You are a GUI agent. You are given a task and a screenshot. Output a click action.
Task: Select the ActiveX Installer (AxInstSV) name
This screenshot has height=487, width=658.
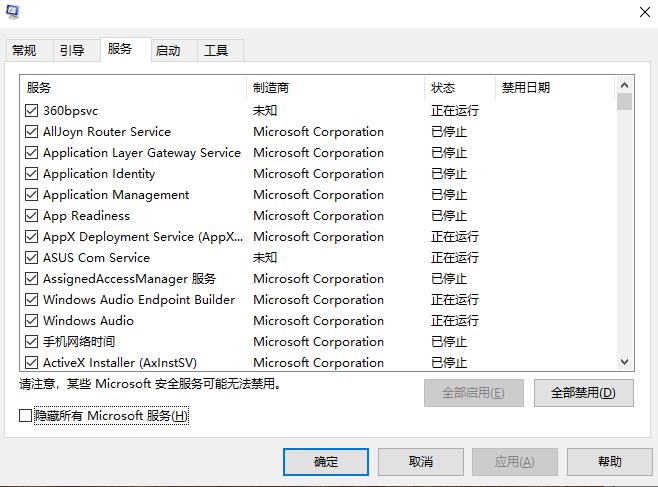pyautogui.click(x=120, y=362)
